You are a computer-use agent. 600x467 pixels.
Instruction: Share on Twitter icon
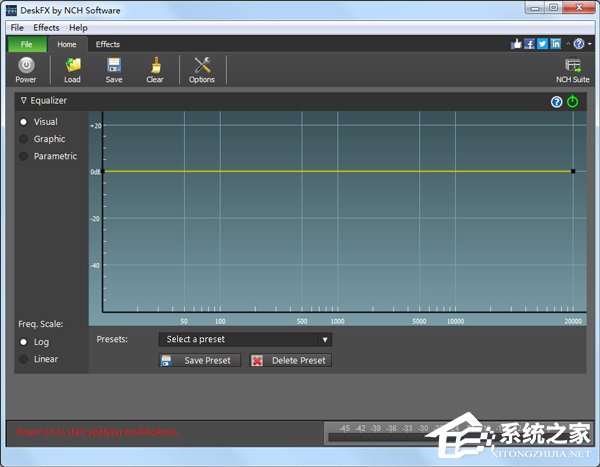point(542,44)
